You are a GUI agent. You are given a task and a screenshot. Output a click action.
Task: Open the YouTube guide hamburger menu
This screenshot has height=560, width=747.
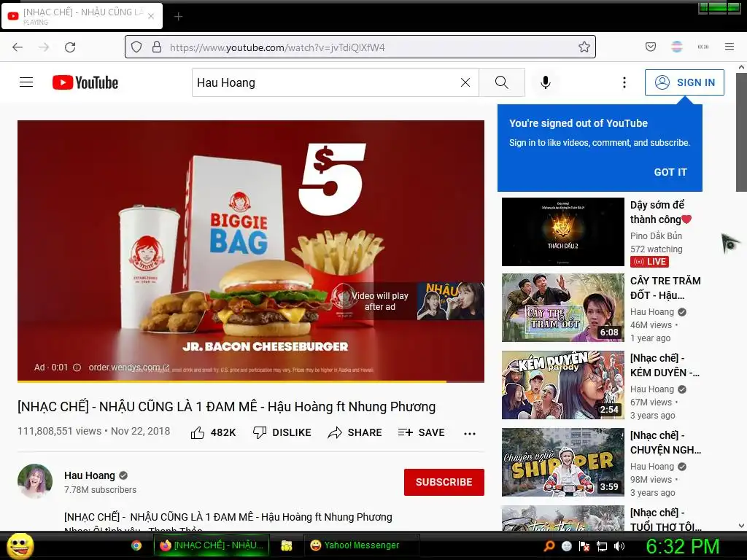[x=26, y=82]
